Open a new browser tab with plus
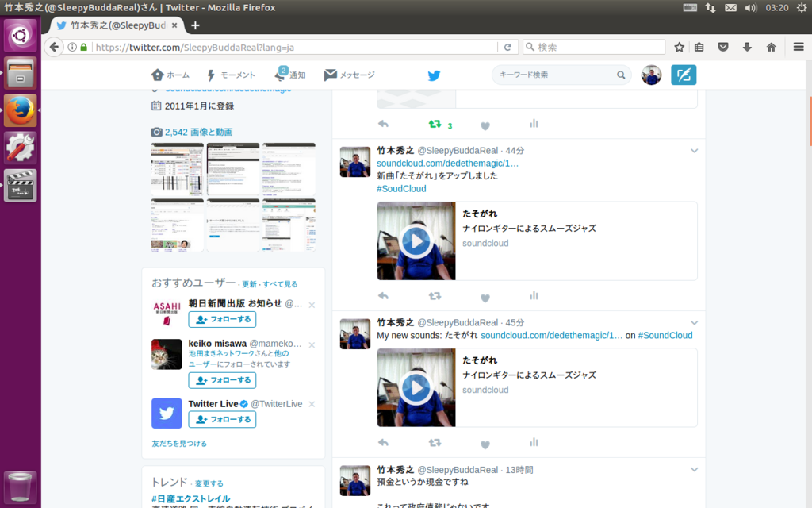Viewport: 812px width, 508px height. [x=195, y=25]
